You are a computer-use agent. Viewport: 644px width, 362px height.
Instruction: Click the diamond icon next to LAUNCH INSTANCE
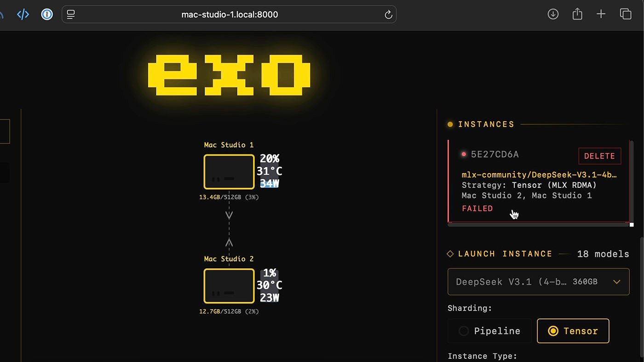(x=450, y=254)
